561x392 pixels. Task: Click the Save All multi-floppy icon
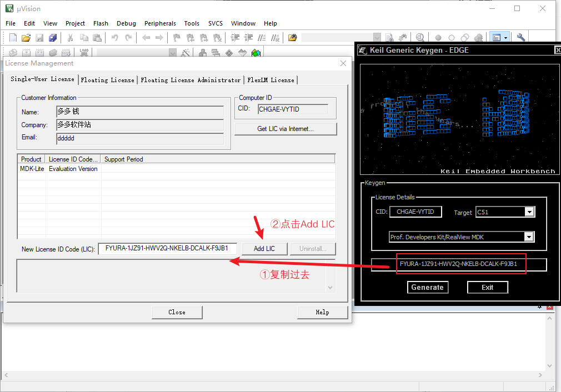coord(53,38)
